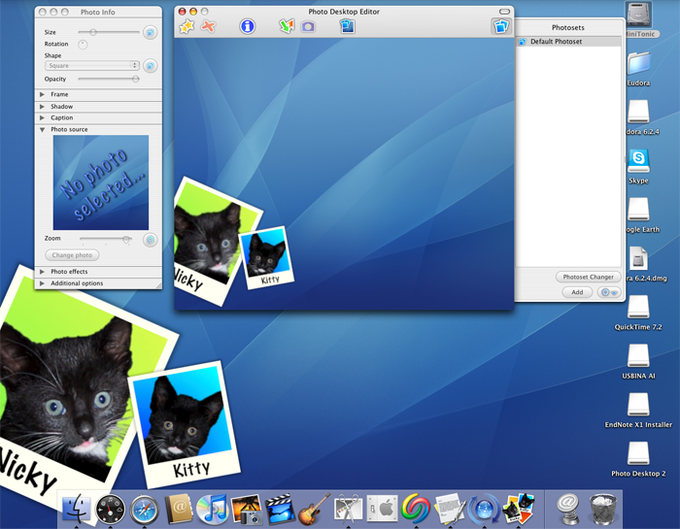Image resolution: width=680 pixels, height=529 pixels.
Task: Open photo info with the blue i icon
Action: point(247,26)
